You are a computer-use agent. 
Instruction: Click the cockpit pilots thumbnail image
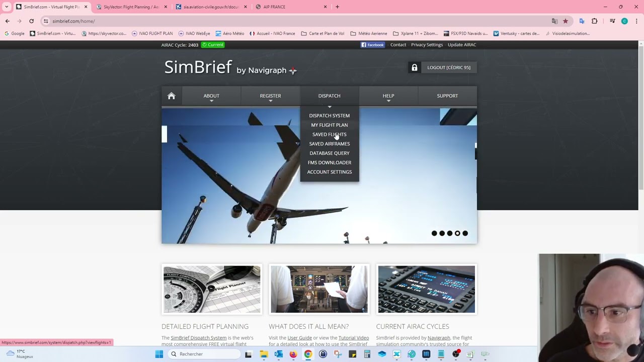pyautogui.click(x=319, y=290)
